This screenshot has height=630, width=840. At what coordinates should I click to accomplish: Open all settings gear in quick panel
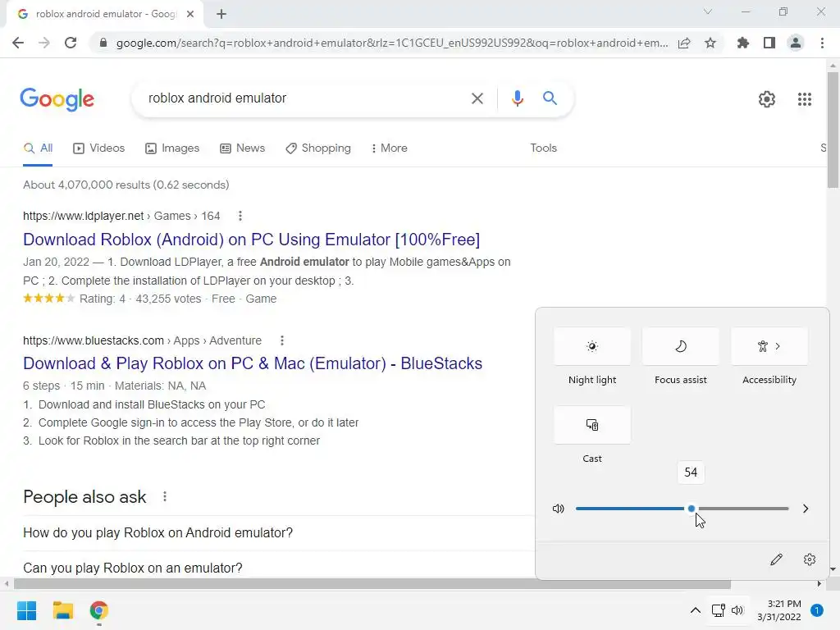pyautogui.click(x=810, y=559)
